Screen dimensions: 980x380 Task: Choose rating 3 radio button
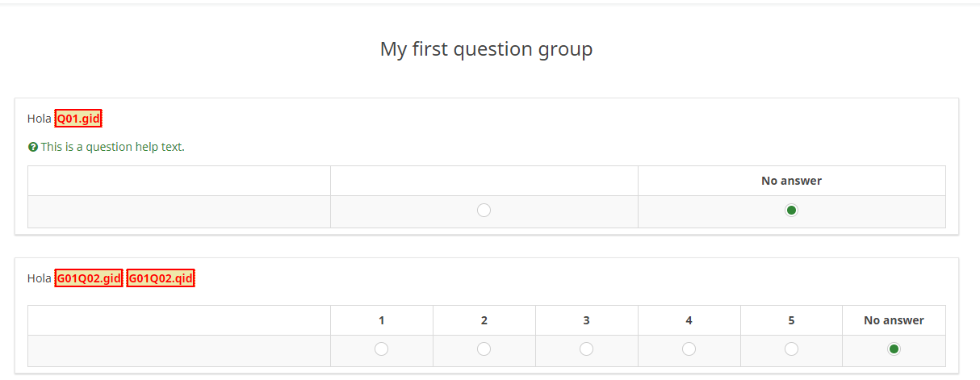point(586,349)
